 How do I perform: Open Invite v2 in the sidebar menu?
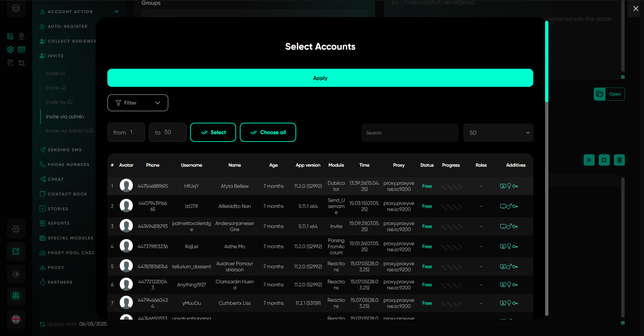pos(56,88)
